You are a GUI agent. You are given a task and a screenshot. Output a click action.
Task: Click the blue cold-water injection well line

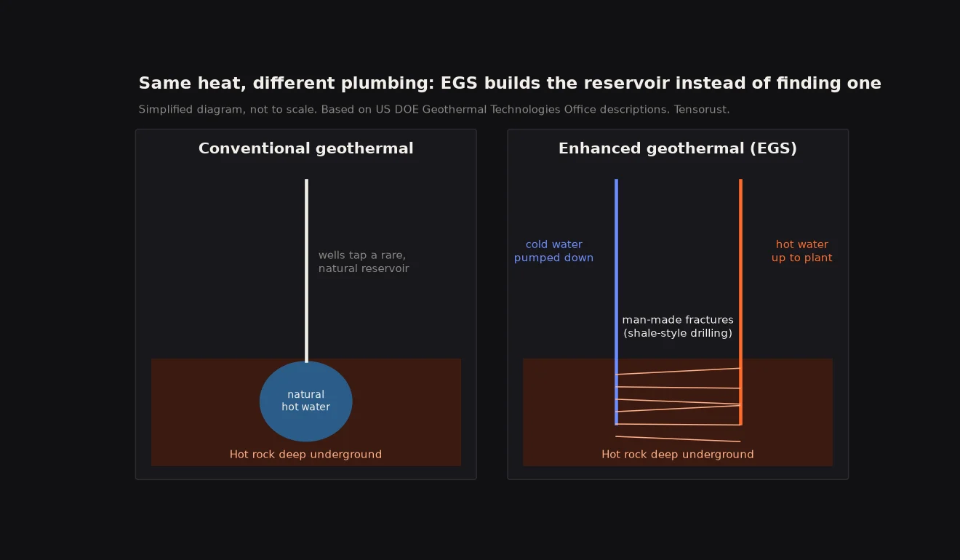616,302
